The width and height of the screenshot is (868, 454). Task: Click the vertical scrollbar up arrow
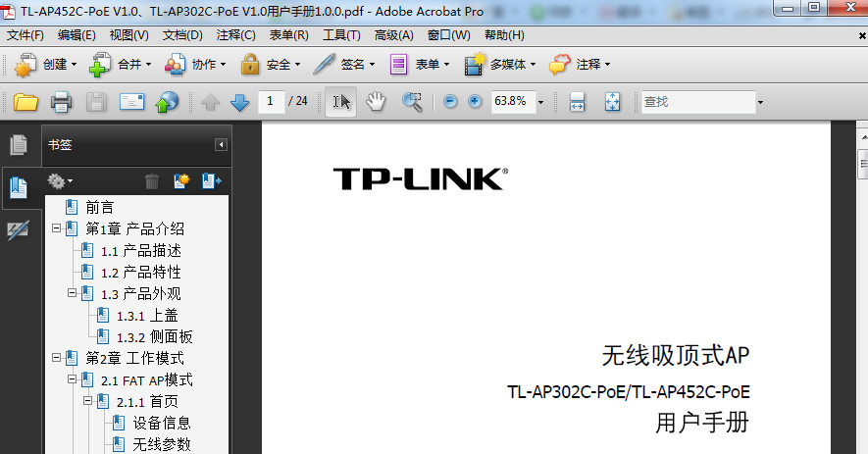point(862,135)
